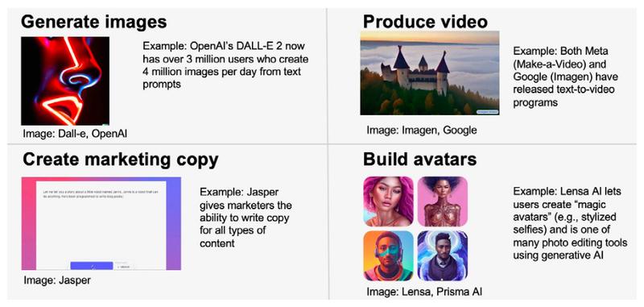Open the Jasper screenshot with gradient border

101,223
